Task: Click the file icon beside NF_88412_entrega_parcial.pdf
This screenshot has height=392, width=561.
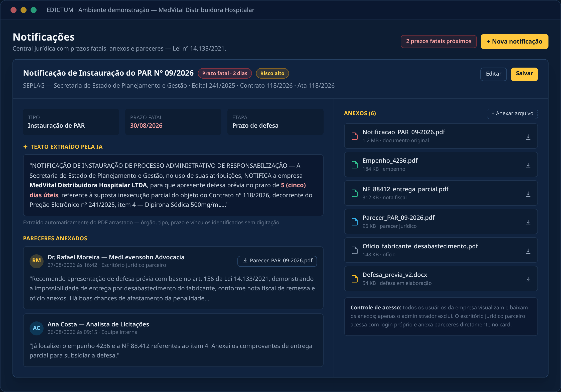Action: [x=355, y=193]
